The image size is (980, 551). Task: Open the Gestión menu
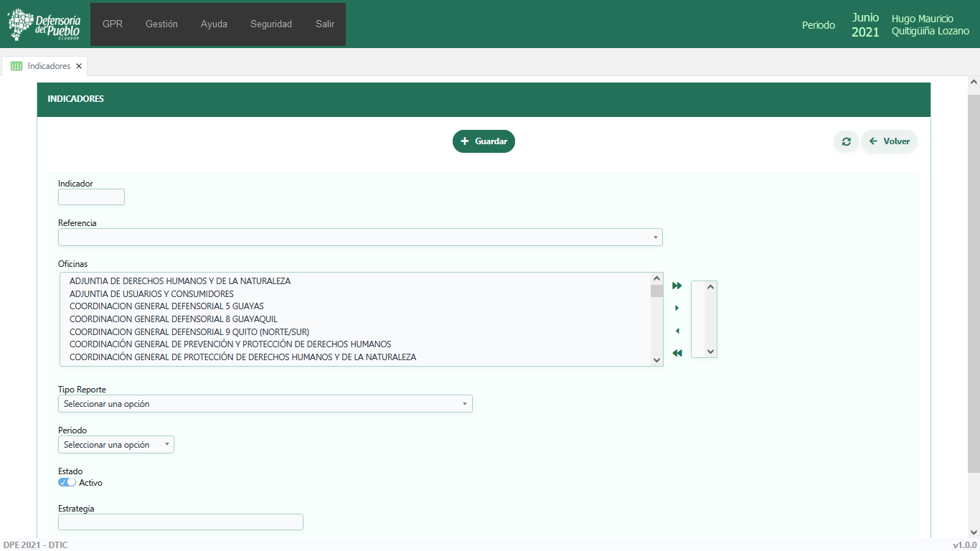tap(161, 24)
